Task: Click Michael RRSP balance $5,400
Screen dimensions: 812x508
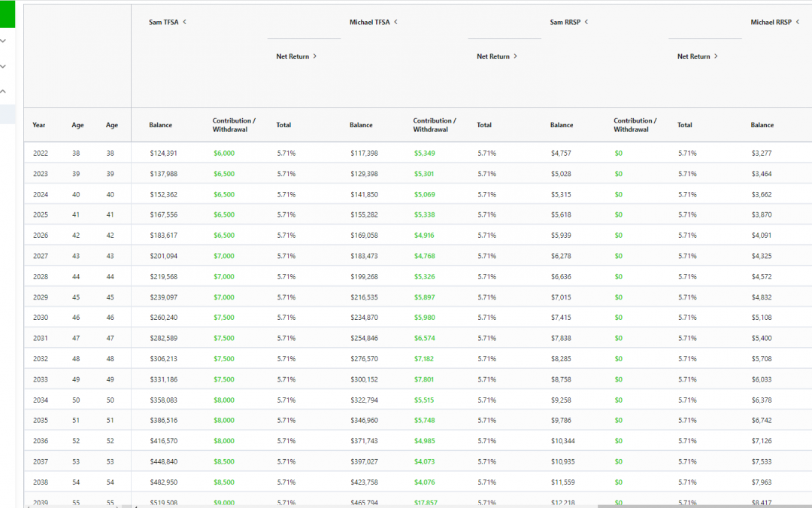Action: pyautogui.click(x=762, y=338)
